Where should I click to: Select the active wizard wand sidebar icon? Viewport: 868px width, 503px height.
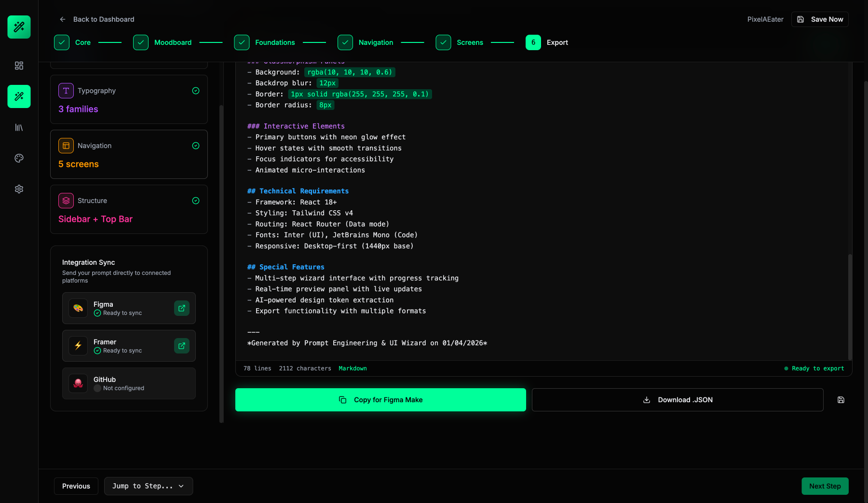(x=19, y=96)
